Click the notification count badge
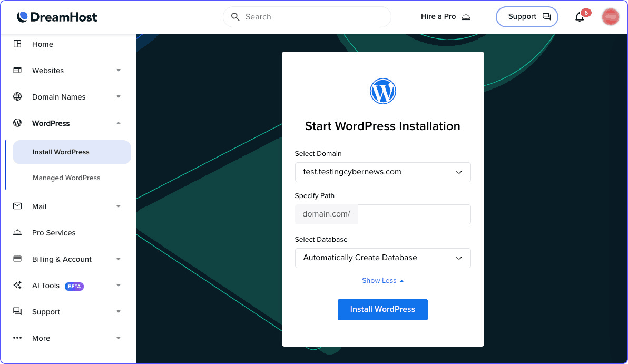 click(586, 13)
